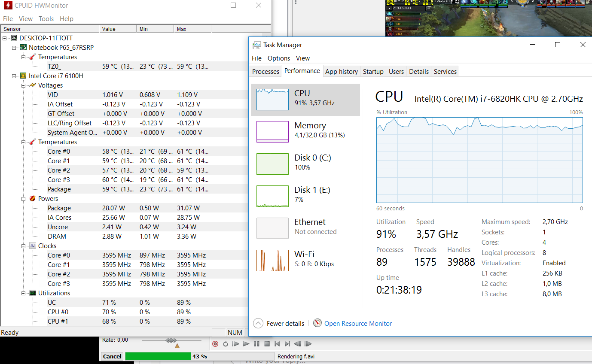
Task: Collapse the Notebook P65_67RSRP node
Action: click(15, 48)
